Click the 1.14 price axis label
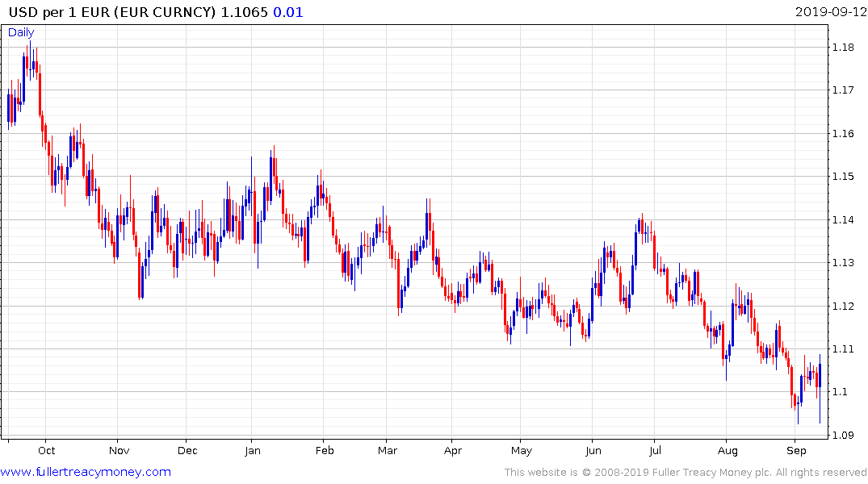 pyautogui.click(x=843, y=219)
